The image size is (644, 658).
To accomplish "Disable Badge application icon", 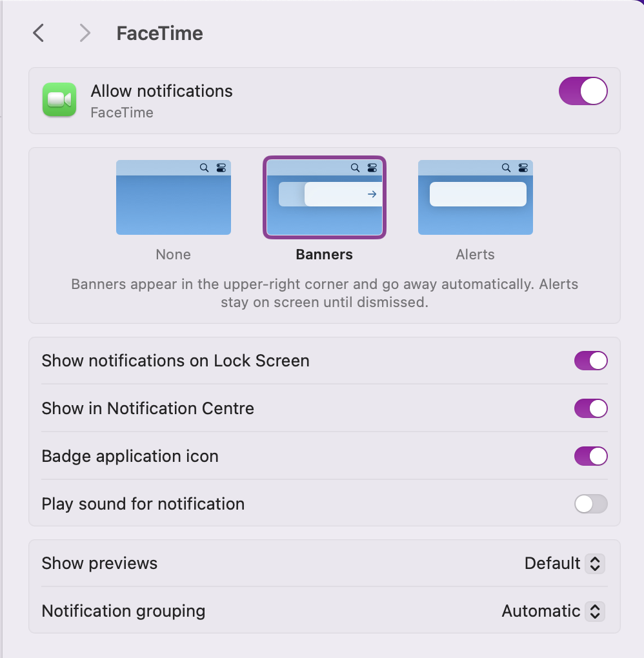I will coord(590,456).
